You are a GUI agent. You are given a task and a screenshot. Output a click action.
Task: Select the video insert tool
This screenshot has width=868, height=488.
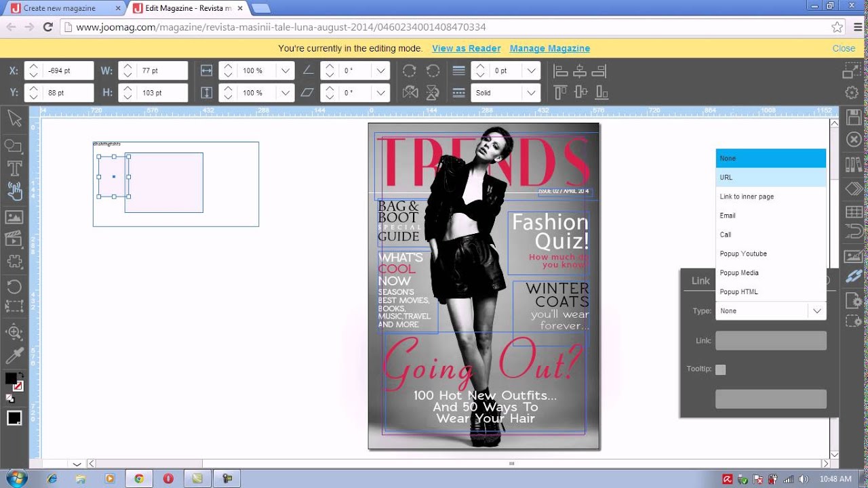point(14,239)
